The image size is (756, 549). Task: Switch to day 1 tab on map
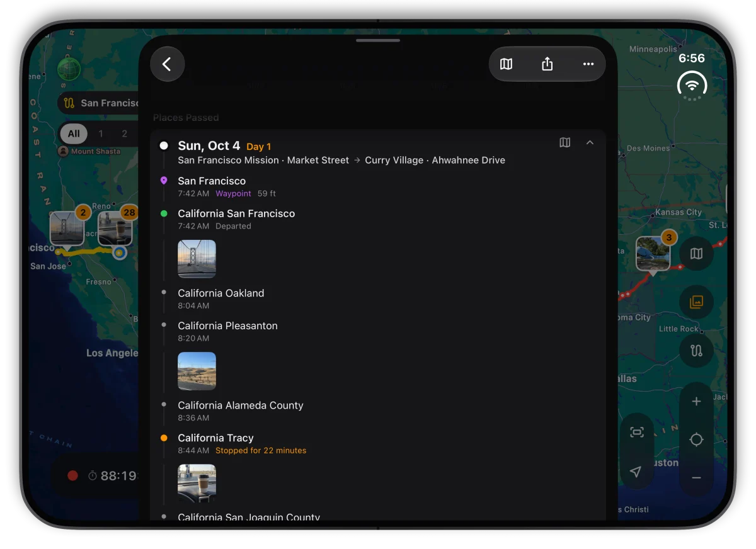(101, 133)
